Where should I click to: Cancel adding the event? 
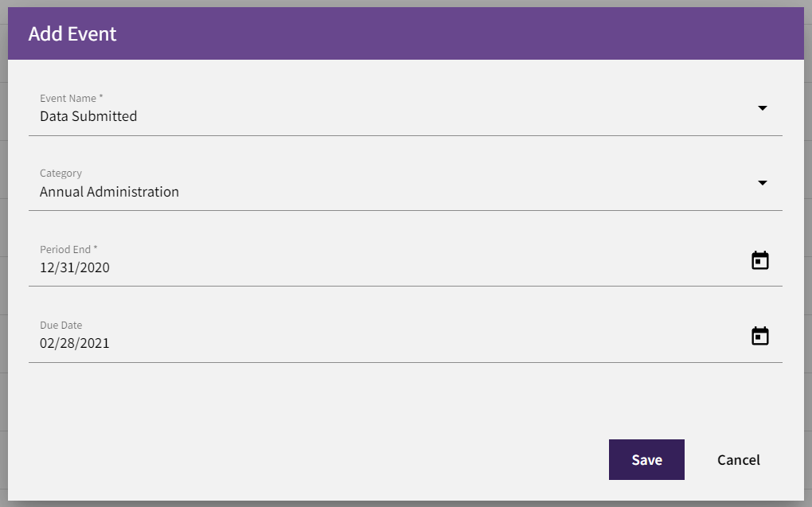pyautogui.click(x=739, y=459)
